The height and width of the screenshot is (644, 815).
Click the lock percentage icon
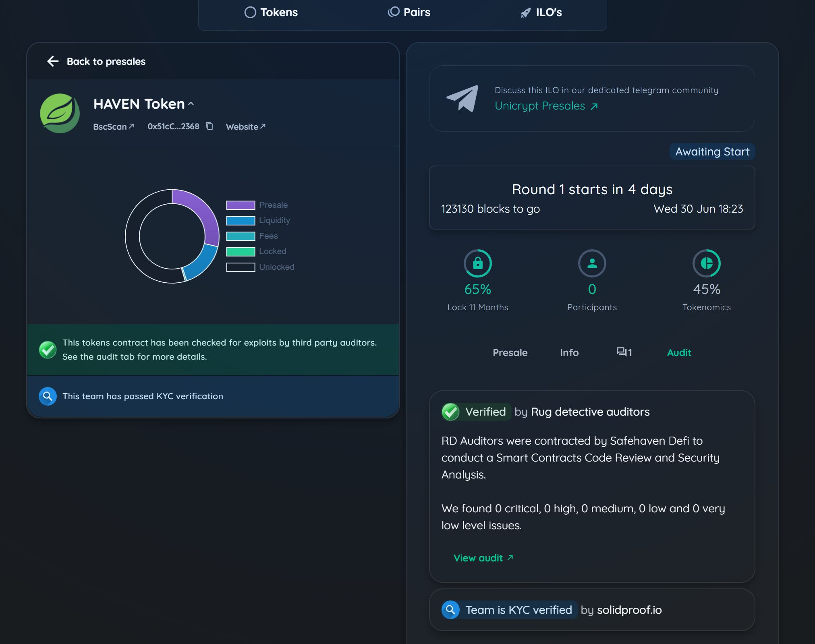point(477,263)
